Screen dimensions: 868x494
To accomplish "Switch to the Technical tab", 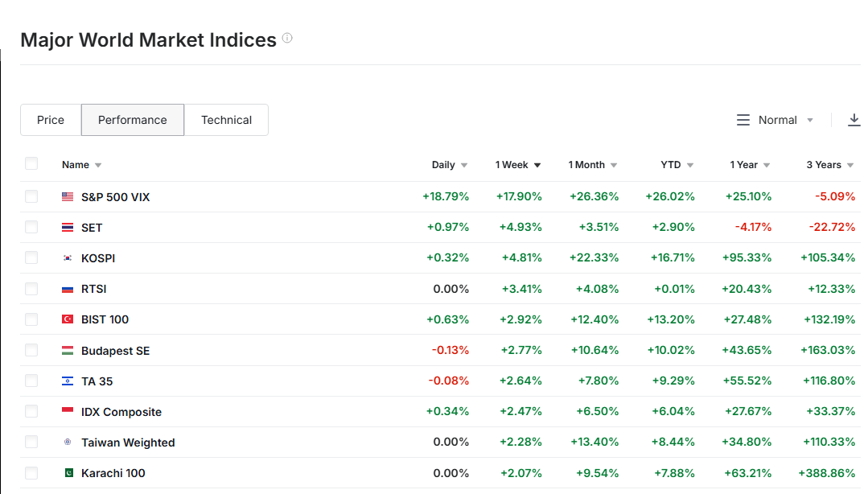I will [x=226, y=120].
